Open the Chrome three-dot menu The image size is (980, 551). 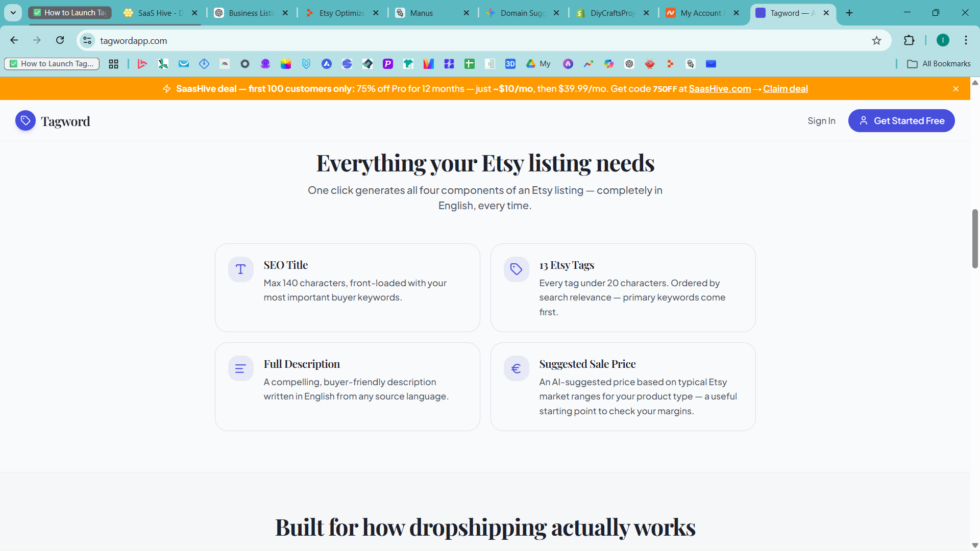966,40
